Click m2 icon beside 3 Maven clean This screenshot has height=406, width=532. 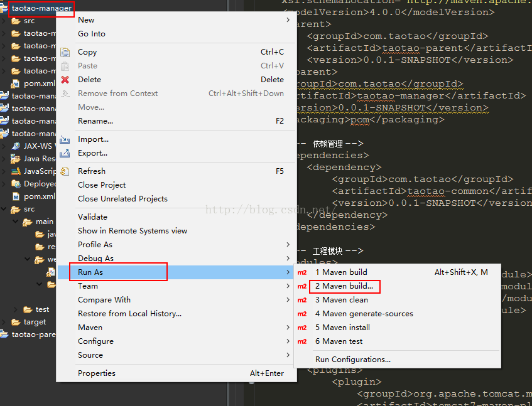click(x=302, y=300)
